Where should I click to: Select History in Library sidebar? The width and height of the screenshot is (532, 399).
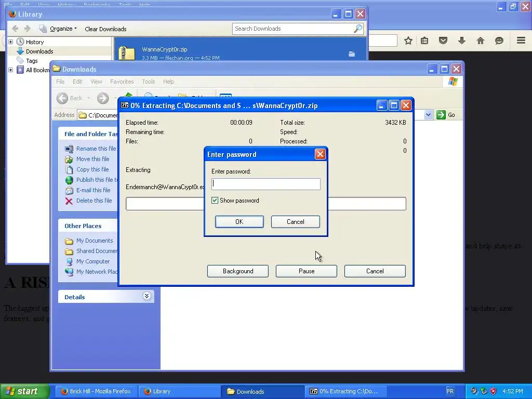click(35, 42)
